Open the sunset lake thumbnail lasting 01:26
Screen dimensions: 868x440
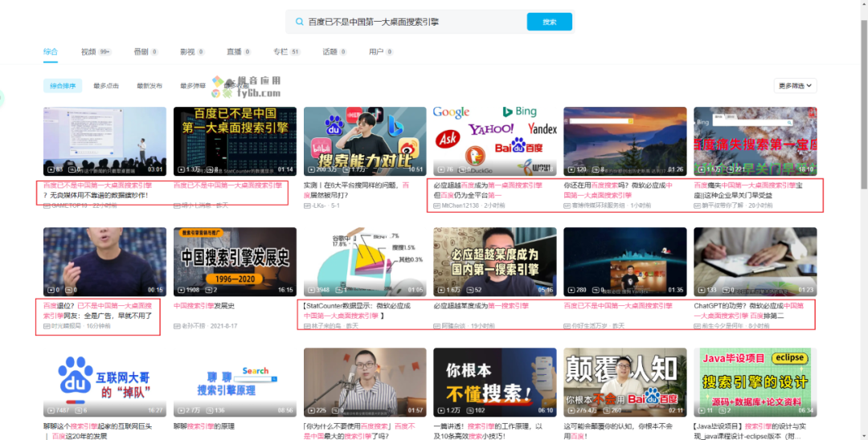click(x=625, y=141)
